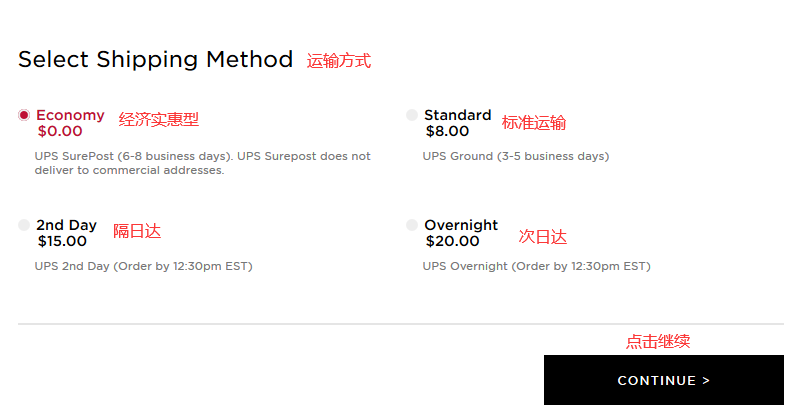Viewport: 805px width, 418px height.
Task: Click the UPS 2nd Day description
Action: (x=143, y=266)
